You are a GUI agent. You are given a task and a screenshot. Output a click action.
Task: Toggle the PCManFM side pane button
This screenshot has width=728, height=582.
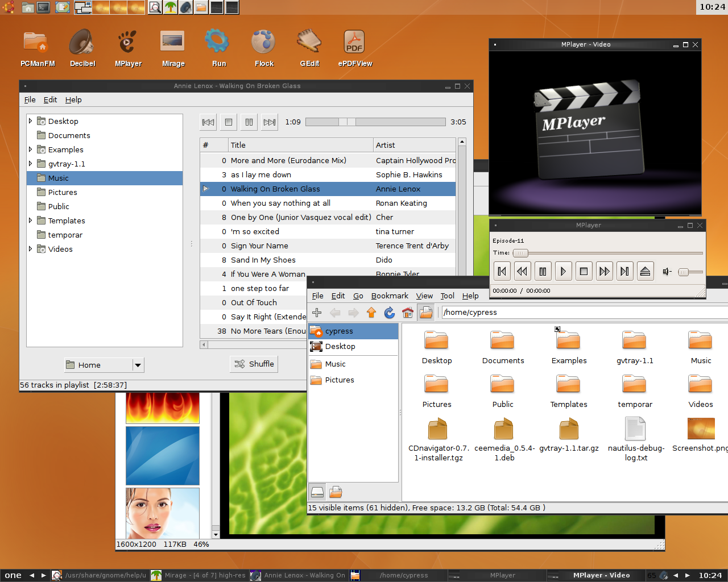[426, 312]
